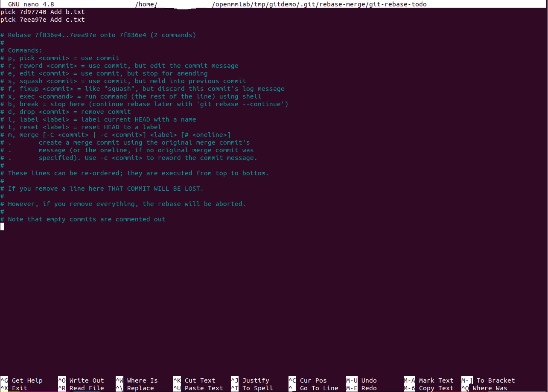Click the GNU nano 4.8 title text
Viewport: 548px width, 392px height.
31,4
